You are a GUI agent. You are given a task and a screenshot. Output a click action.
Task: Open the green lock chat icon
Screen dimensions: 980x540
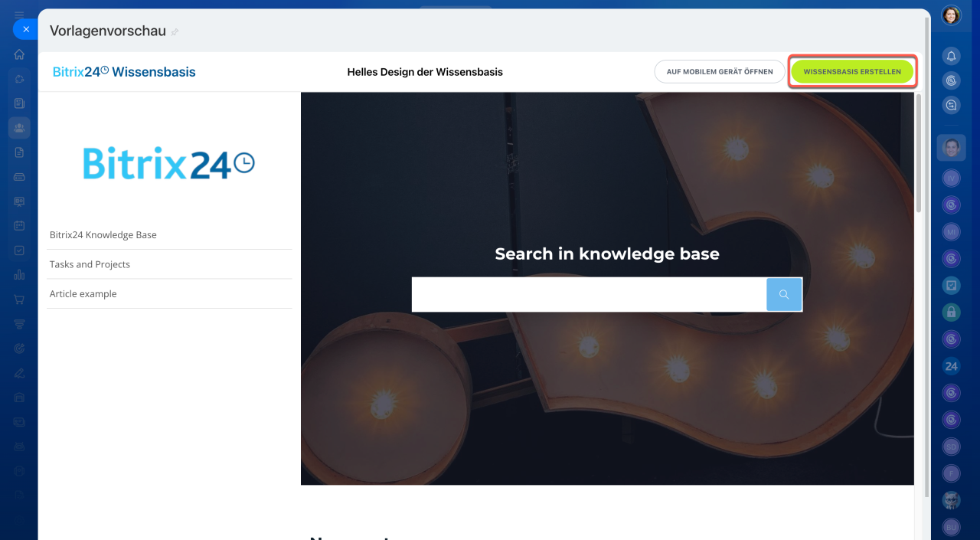point(951,313)
